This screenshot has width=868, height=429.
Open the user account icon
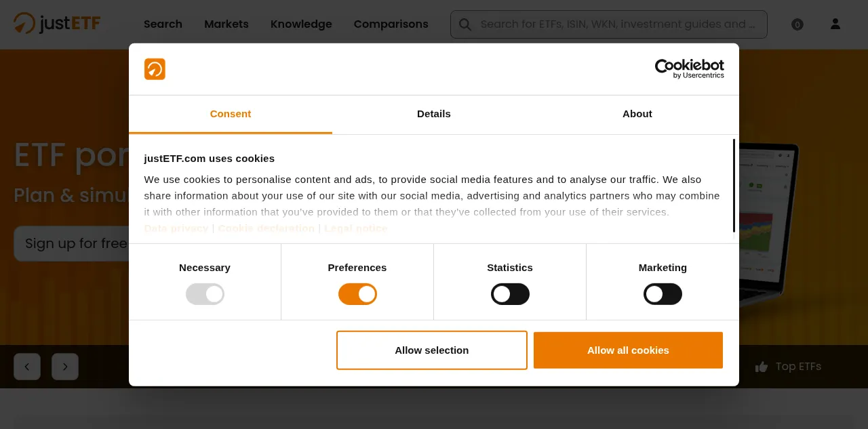tap(835, 24)
